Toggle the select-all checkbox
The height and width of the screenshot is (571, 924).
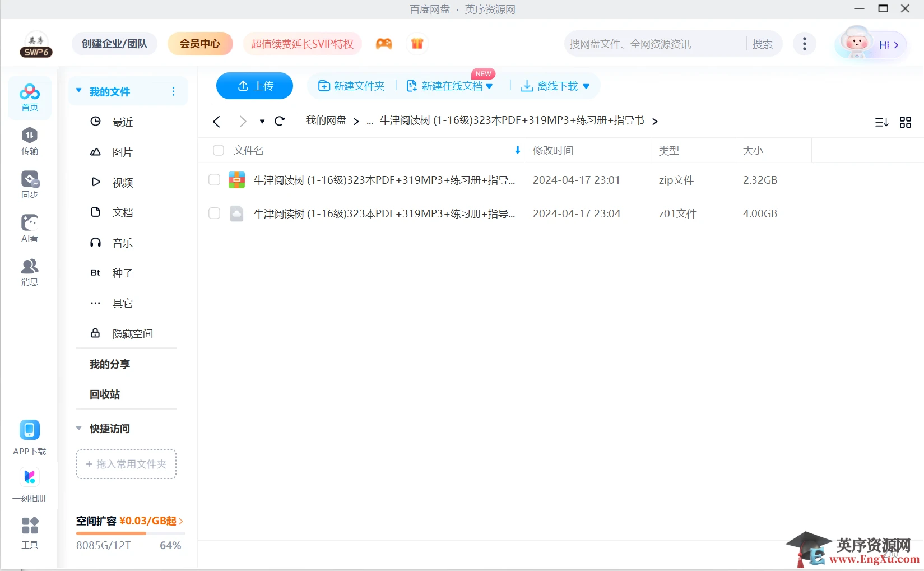(219, 150)
